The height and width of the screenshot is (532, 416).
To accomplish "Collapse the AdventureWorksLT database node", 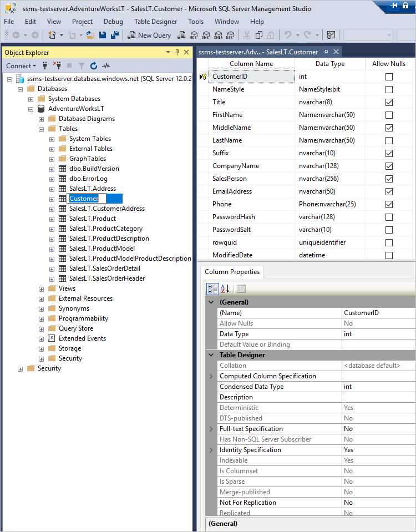I will (31, 109).
